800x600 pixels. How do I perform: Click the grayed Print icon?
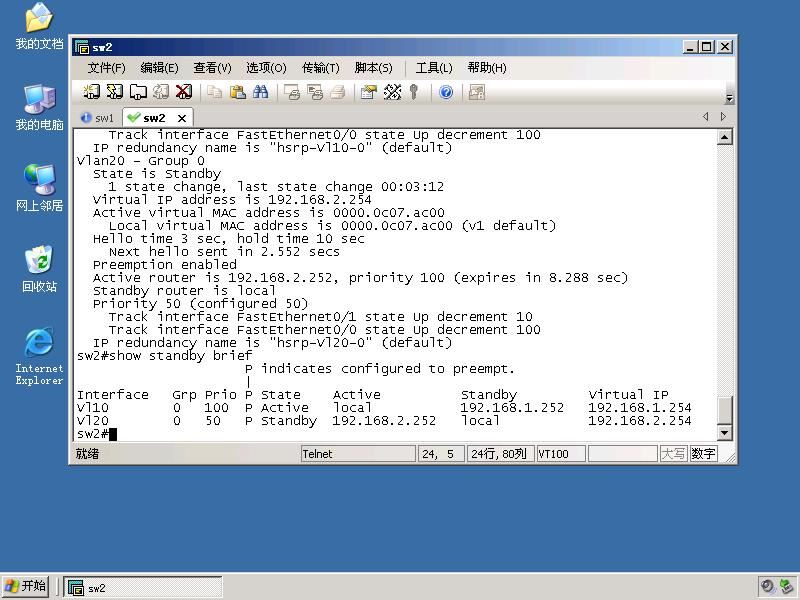337,92
